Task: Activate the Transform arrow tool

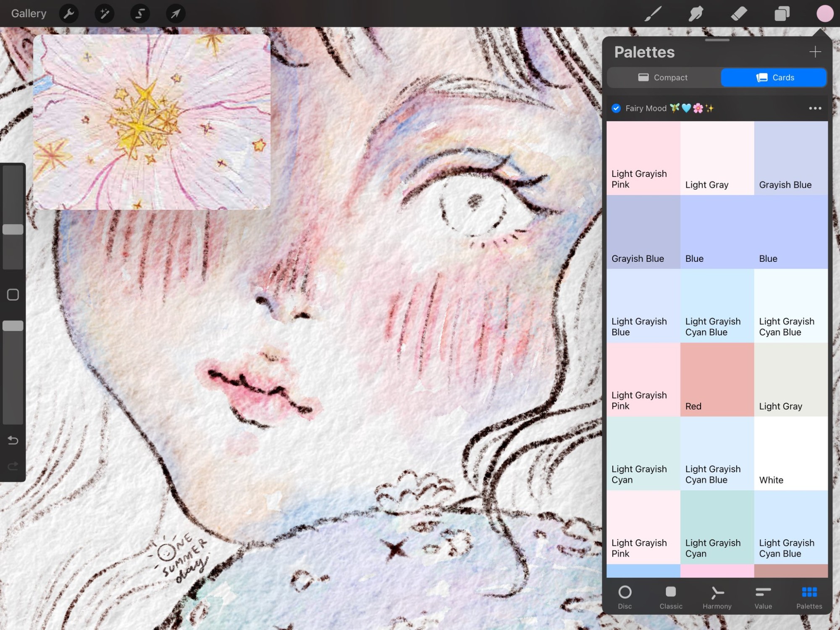Action: 176,14
